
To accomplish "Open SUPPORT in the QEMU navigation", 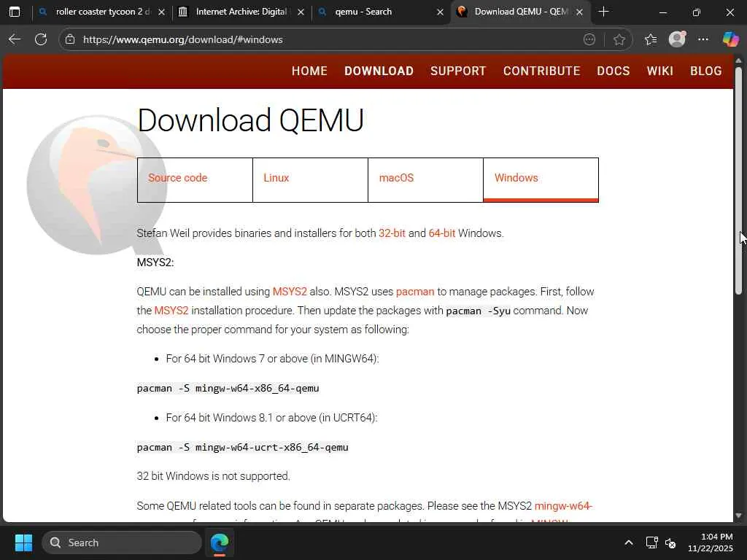I will tap(458, 71).
